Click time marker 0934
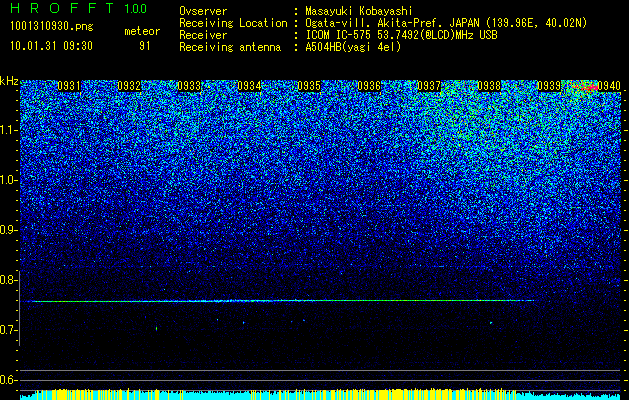 click(x=249, y=86)
